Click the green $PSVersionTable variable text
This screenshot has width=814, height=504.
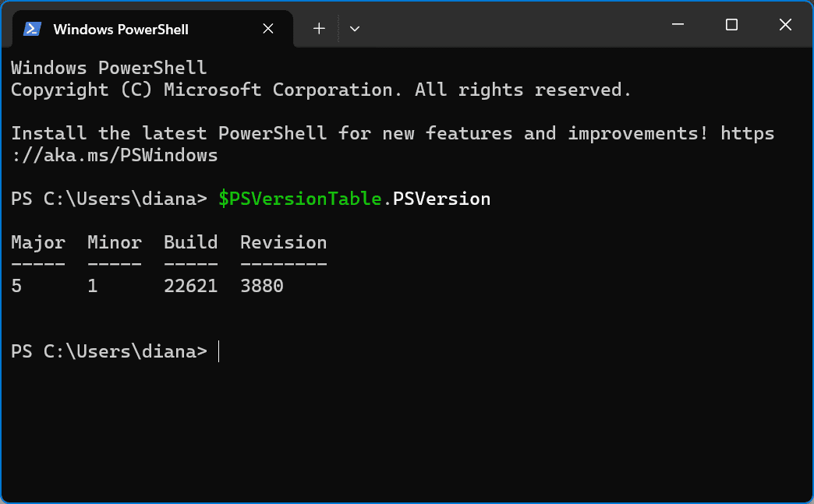(x=299, y=199)
